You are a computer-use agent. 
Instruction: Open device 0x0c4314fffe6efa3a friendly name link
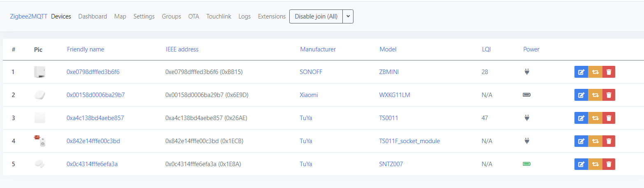click(92, 164)
